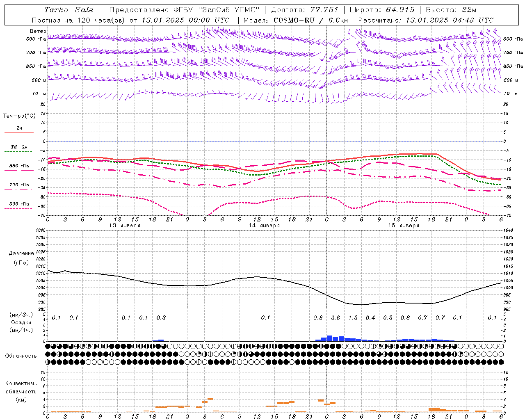Screen dimensions: 525x420
Task: Click the 'Ветер' wind panel label
Action: 38,31
